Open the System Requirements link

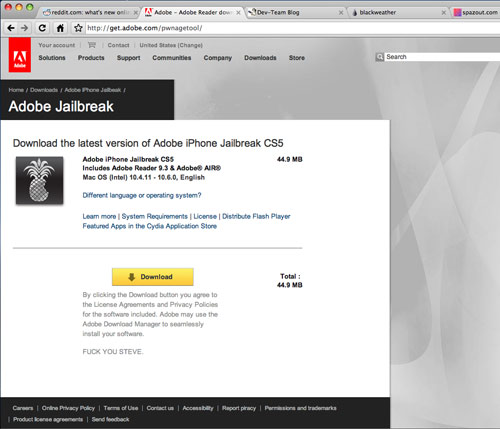click(x=155, y=216)
